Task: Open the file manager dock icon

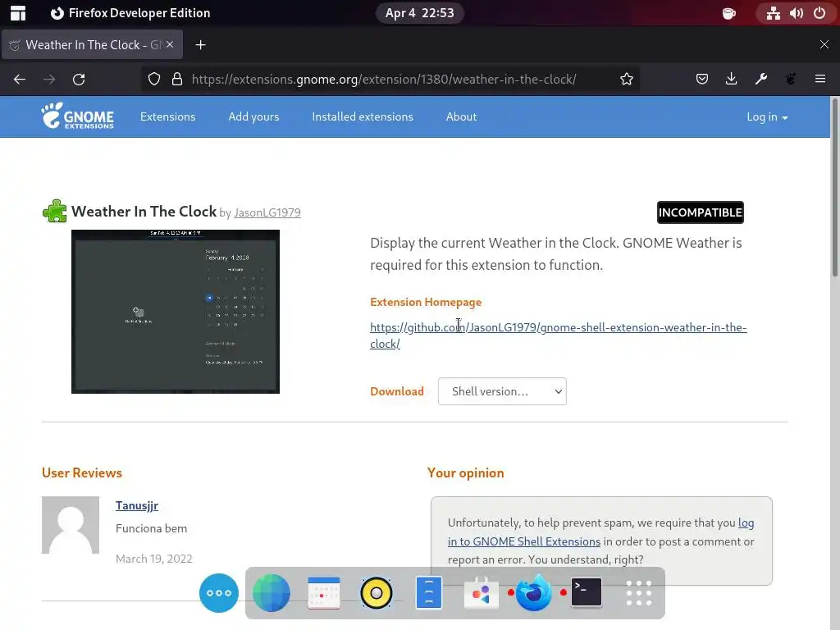Action: tap(428, 593)
